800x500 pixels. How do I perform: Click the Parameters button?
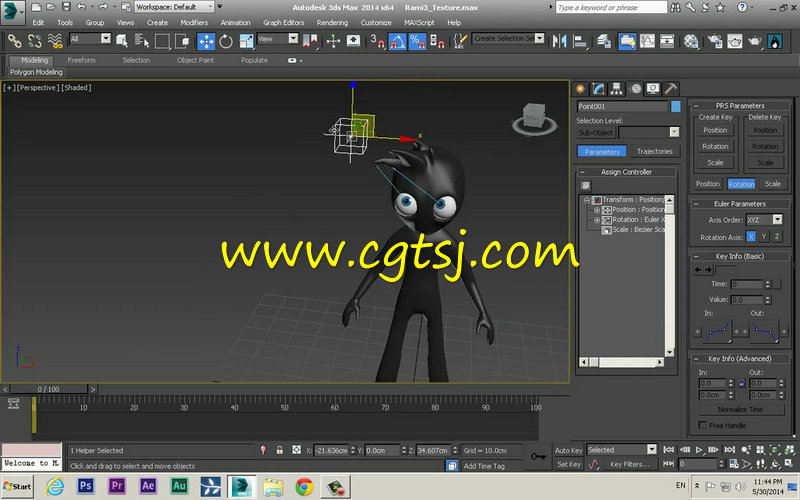[x=602, y=152]
